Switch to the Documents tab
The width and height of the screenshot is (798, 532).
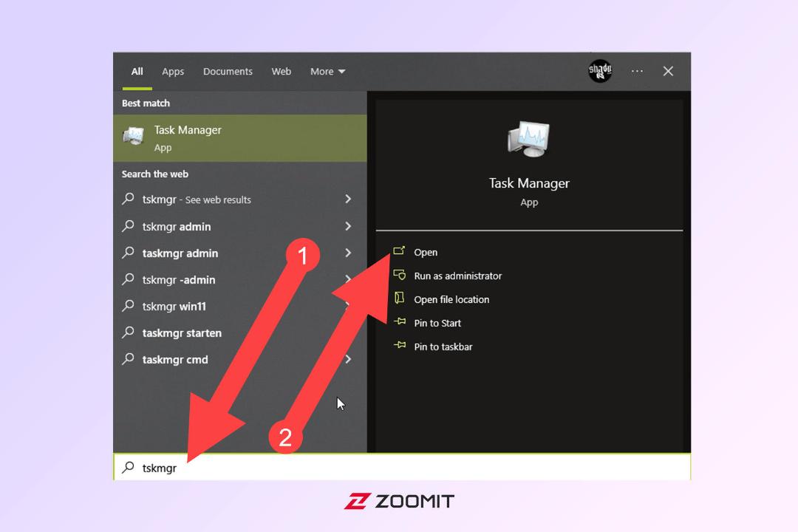pyautogui.click(x=228, y=71)
